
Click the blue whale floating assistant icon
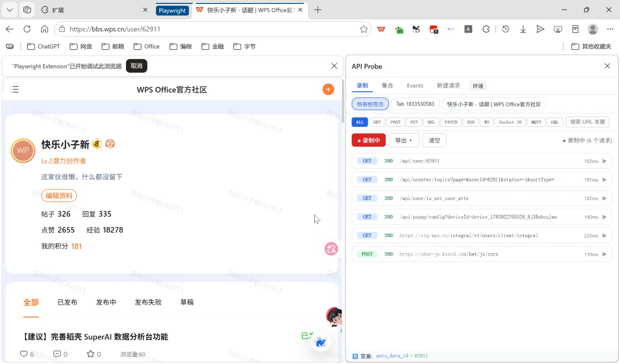pyautogui.click(x=321, y=342)
